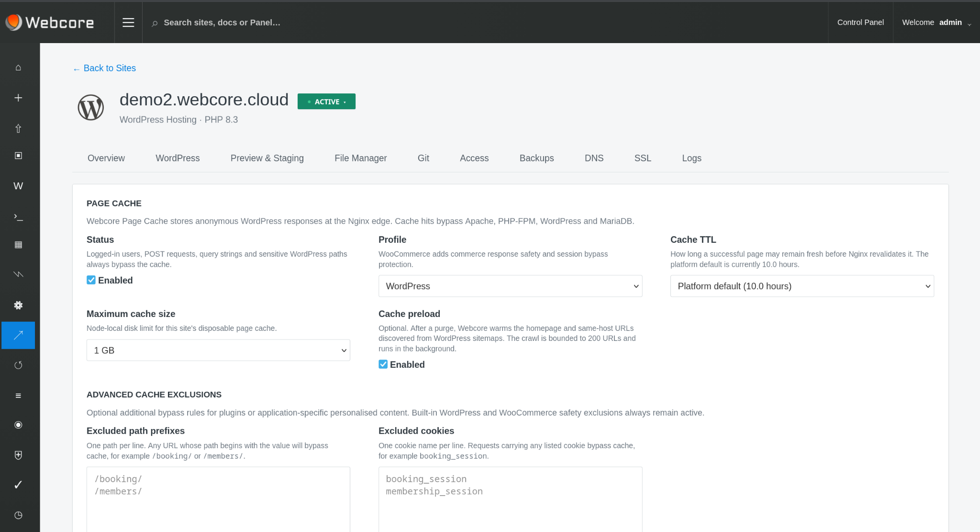Expand the ACTIVE status dropdown badge
This screenshot has width=980, height=532.
pos(326,102)
